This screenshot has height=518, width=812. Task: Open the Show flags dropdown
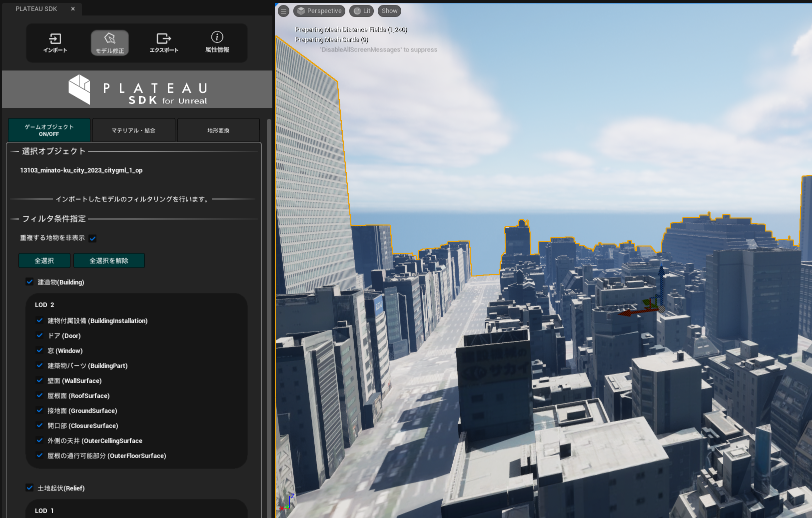(x=389, y=10)
